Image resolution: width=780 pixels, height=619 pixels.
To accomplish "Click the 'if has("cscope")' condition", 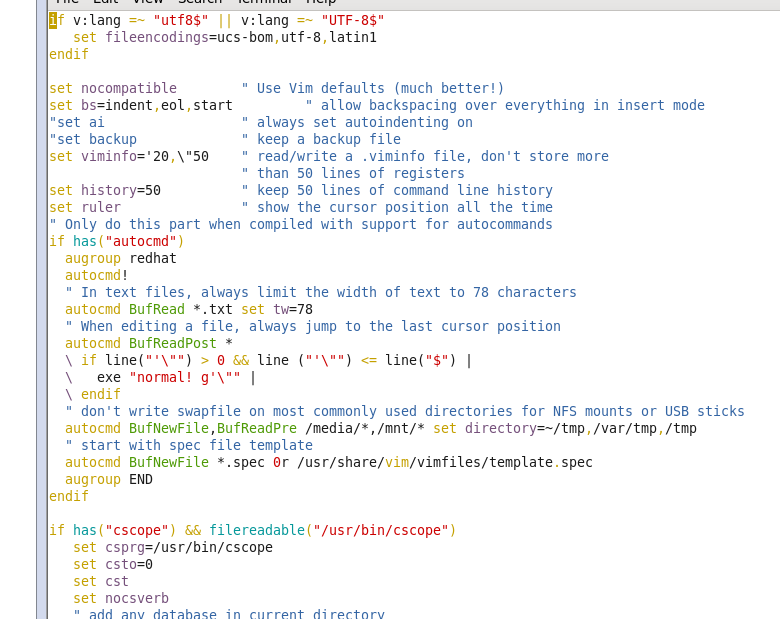I will tap(112, 530).
